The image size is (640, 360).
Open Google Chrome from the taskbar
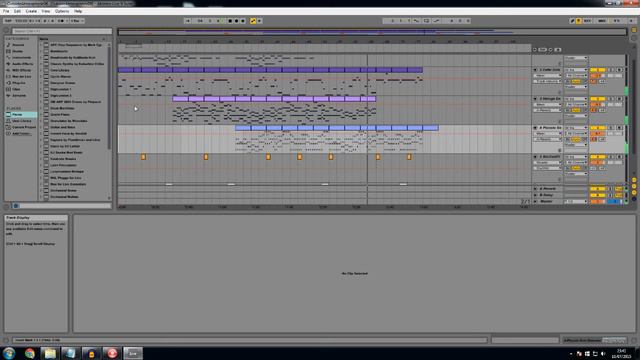click(x=29, y=353)
